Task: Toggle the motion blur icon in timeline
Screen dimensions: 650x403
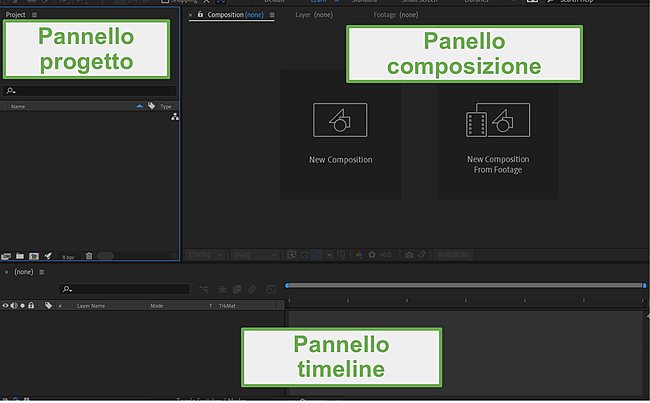Action: click(252, 289)
